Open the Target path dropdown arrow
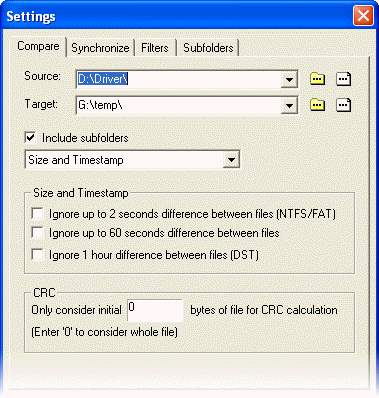Image resolution: width=379 pixels, height=398 pixels. [289, 106]
